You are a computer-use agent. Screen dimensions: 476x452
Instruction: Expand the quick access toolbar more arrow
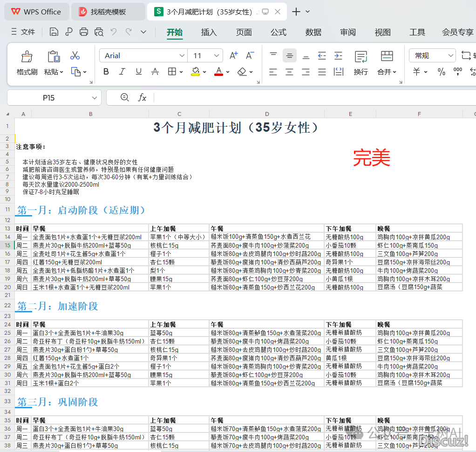click(x=143, y=32)
